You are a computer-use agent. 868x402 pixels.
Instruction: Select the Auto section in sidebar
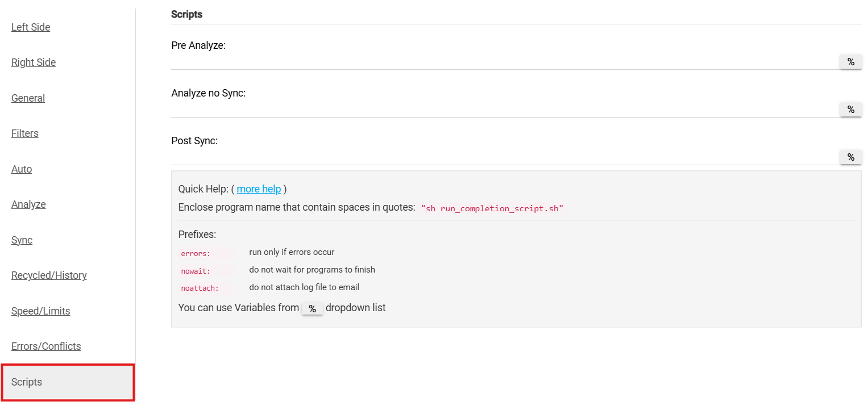22,169
